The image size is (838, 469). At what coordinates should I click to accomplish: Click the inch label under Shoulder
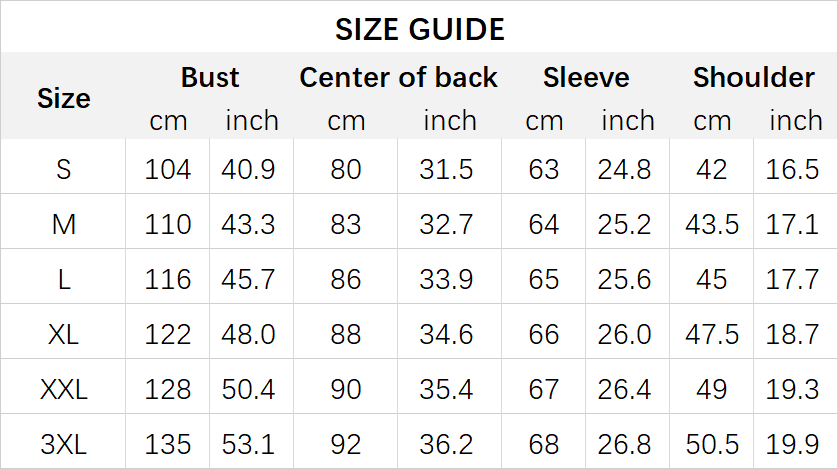click(x=795, y=121)
